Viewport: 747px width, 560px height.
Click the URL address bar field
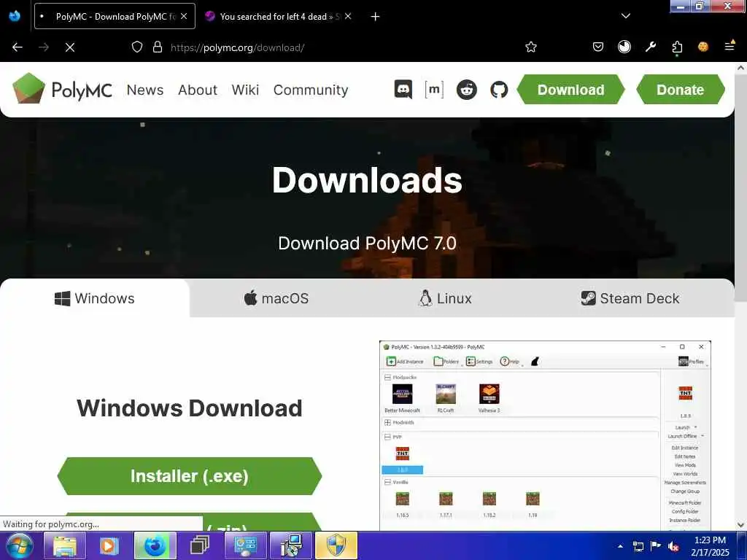coord(333,47)
